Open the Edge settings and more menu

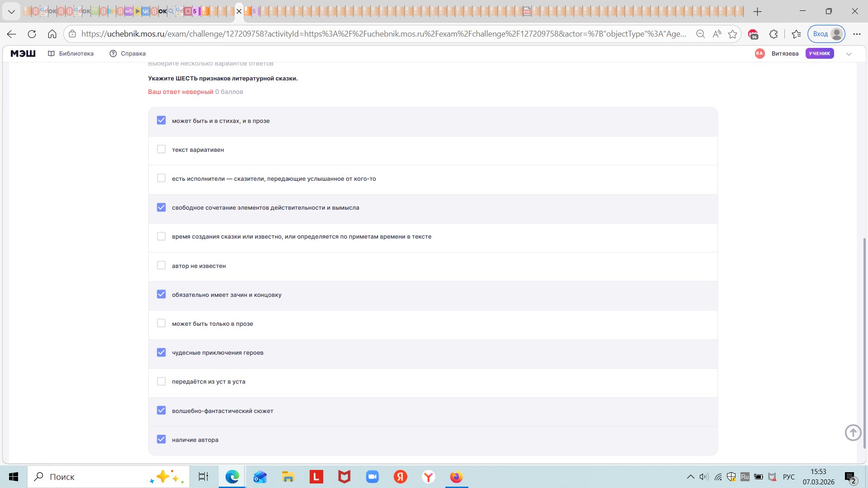click(857, 34)
